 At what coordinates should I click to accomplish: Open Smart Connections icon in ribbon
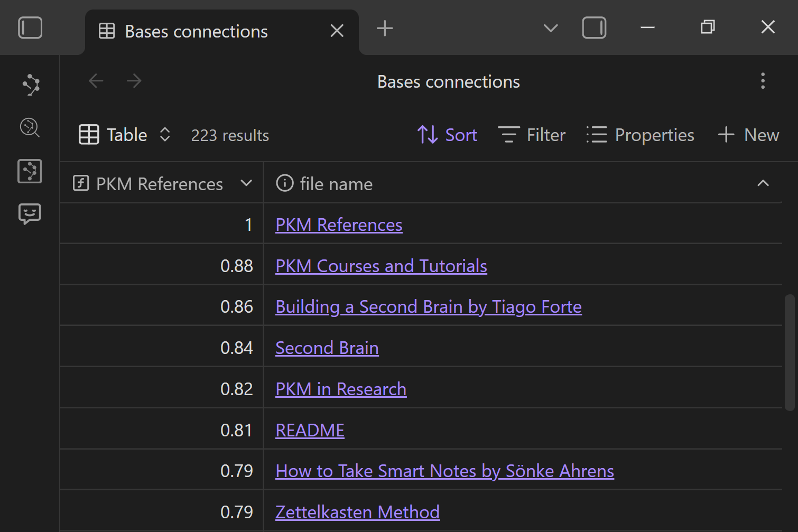click(30, 85)
